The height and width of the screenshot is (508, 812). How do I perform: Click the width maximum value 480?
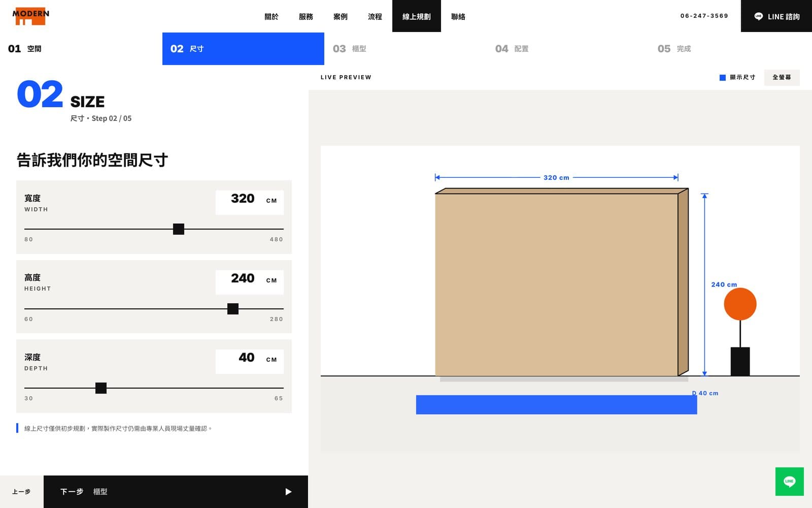pos(277,239)
